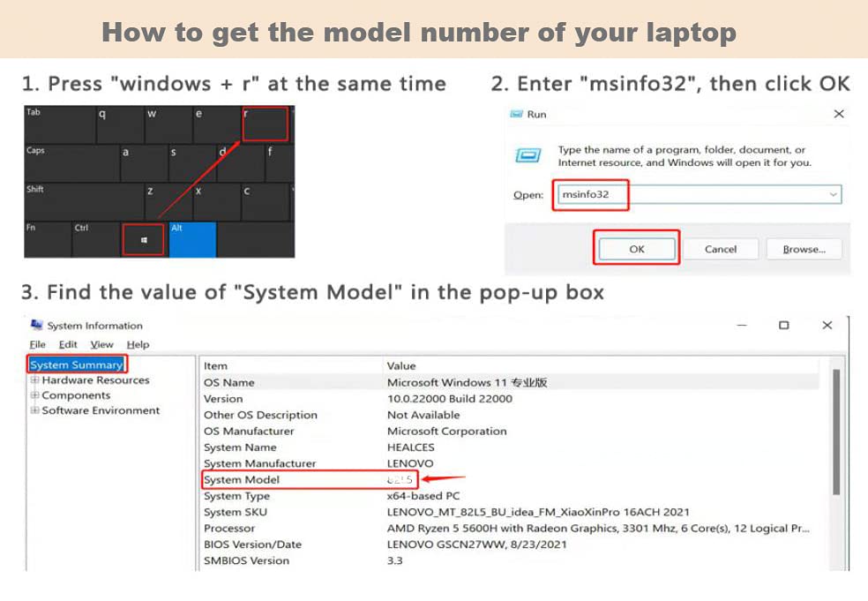
Task: Close the System Information window
Action: click(x=827, y=325)
